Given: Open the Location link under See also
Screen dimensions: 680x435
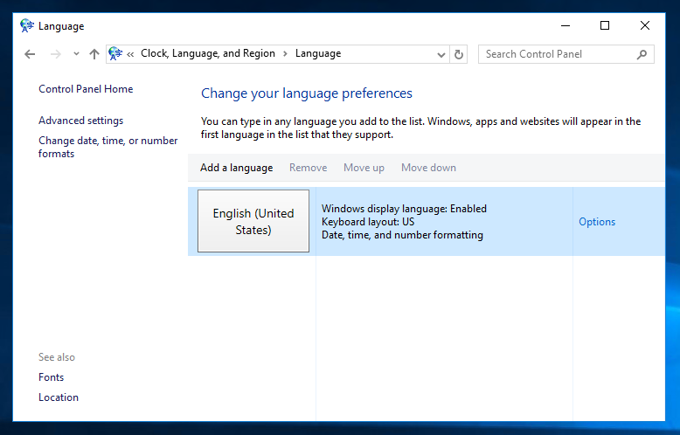Looking at the screenshot, I should 59,397.
